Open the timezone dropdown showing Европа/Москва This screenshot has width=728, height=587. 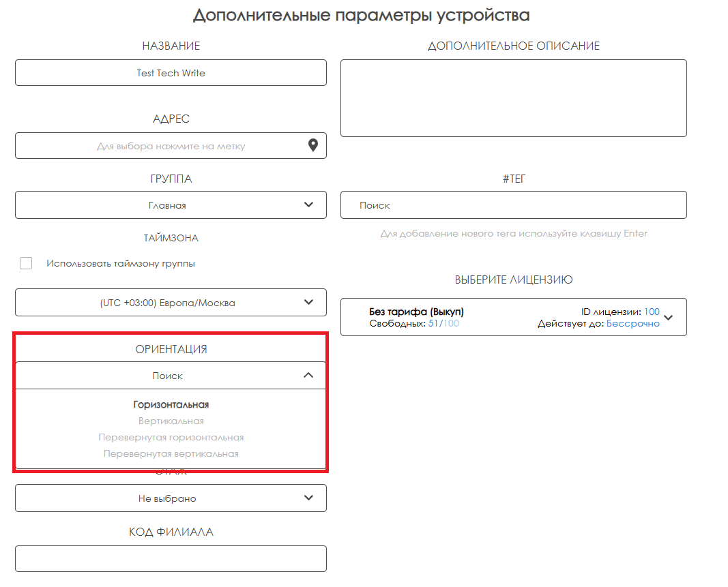(x=171, y=303)
